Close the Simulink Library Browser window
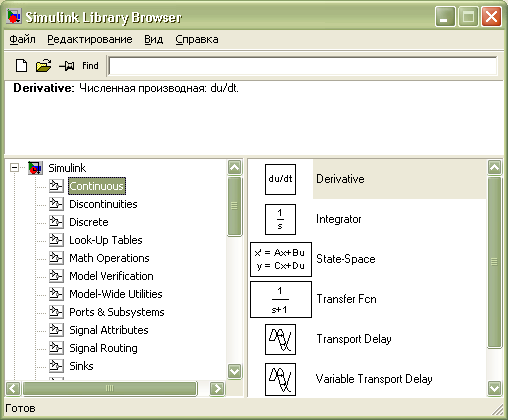This screenshot has width=508, height=420. pyautogui.click(x=491, y=17)
